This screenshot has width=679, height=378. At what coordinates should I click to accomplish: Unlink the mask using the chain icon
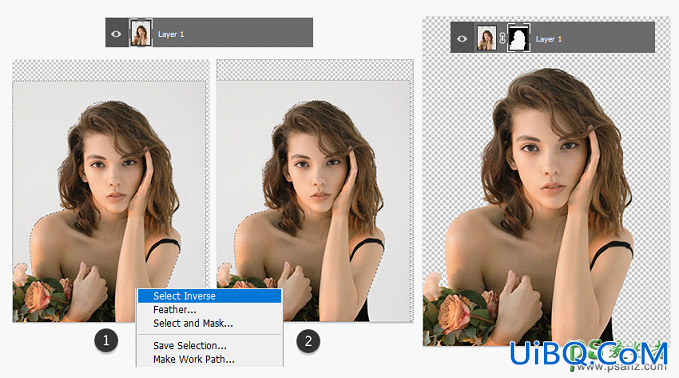(x=502, y=39)
